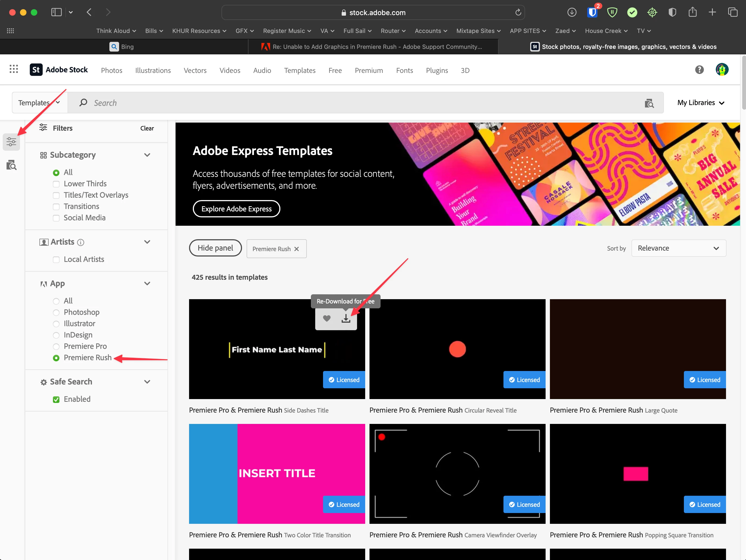The height and width of the screenshot is (560, 746).
Task: Open the help question mark icon
Action: pyautogui.click(x=699, y=70)
